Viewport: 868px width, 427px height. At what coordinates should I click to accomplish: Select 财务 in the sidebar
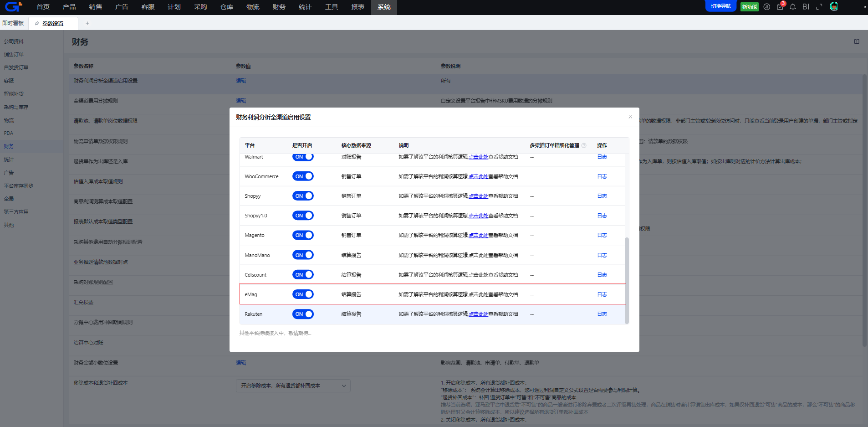9,146
